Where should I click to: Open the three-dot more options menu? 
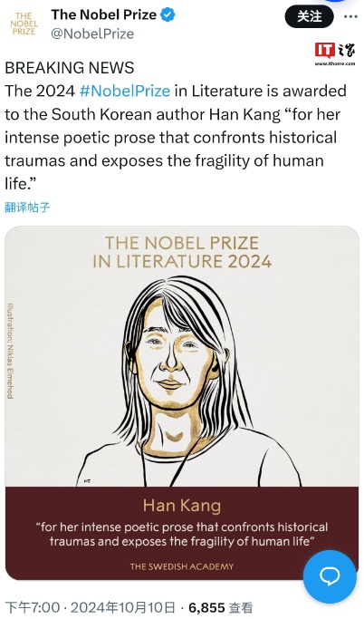pos(350,16)
